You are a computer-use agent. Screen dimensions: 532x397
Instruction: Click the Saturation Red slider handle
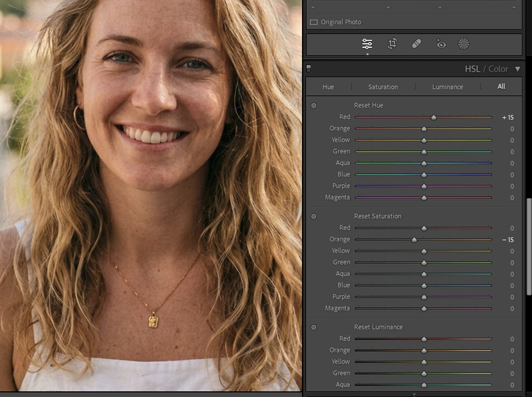pyautogui.click(x=424, y=228)
